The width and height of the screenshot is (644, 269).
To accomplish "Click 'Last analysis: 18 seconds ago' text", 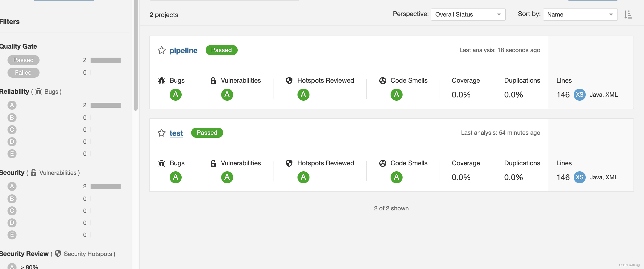I will coord(500,50).
